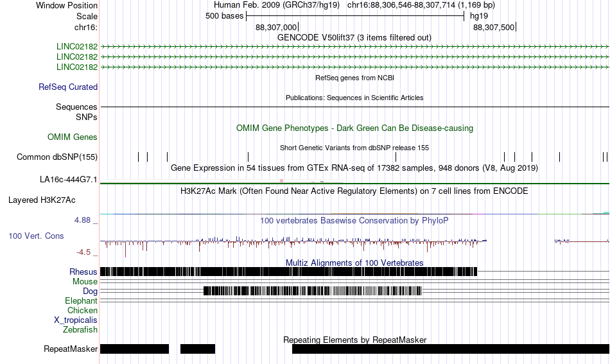Click the RepeatMasker track label
Viewport: 610px width, 364px height.
(71, 349)
